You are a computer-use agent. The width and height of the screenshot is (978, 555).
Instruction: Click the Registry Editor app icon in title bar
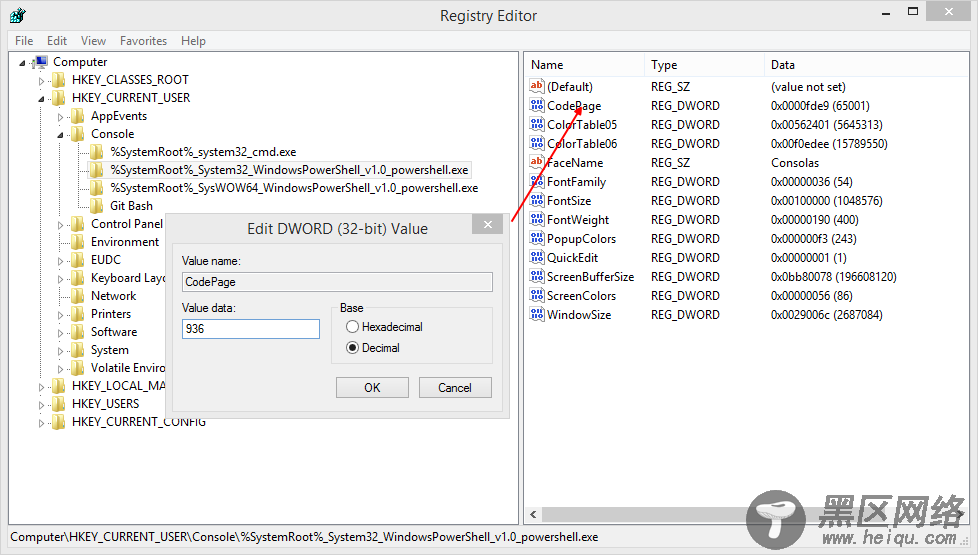(x=17, y=15)
